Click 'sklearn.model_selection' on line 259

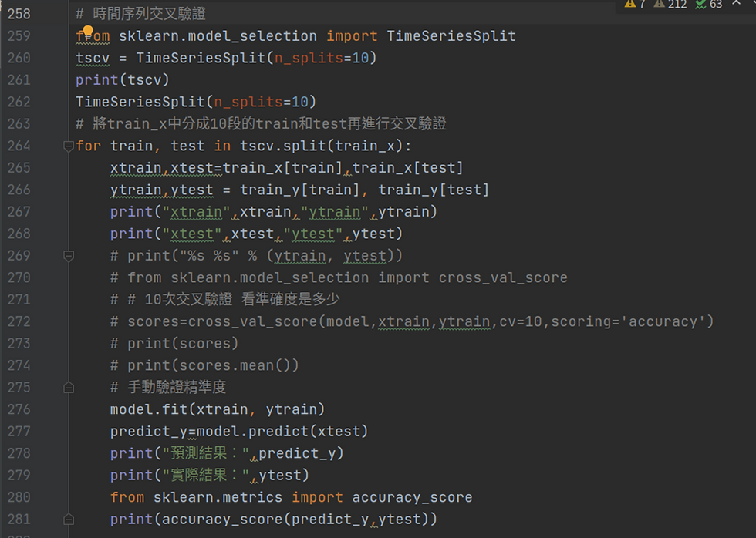pyautogui.click(x=218, y=36)
